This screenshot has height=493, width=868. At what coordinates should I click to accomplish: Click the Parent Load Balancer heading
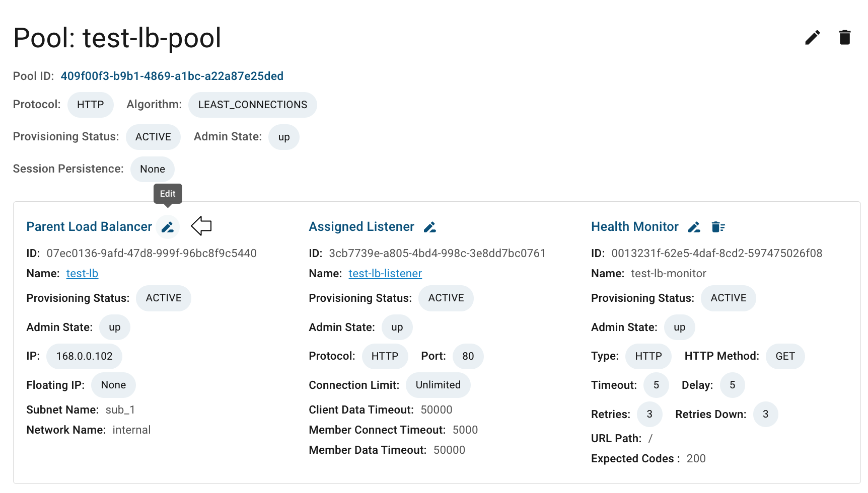89,227
